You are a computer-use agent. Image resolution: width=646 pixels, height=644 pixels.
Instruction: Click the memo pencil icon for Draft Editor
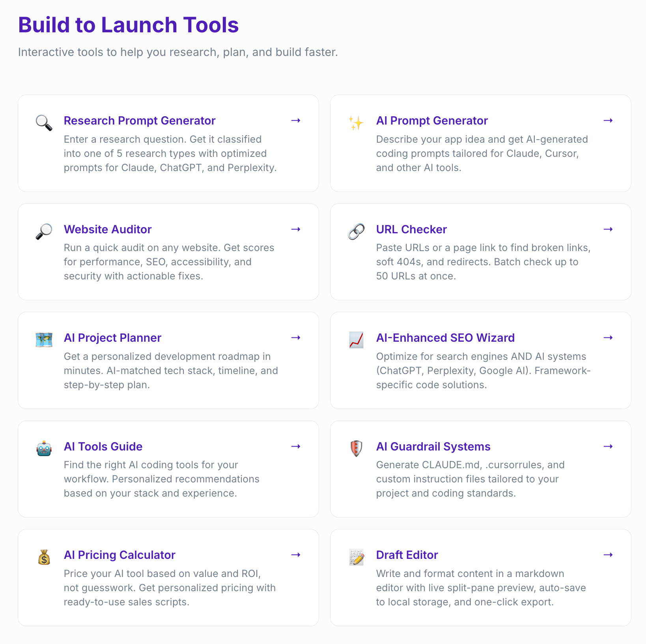356,557
